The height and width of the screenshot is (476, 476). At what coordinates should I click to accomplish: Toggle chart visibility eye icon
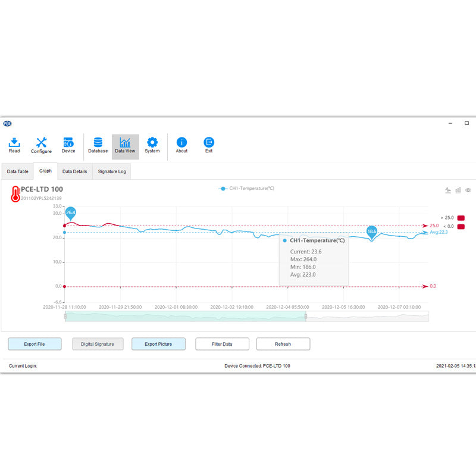468,190
